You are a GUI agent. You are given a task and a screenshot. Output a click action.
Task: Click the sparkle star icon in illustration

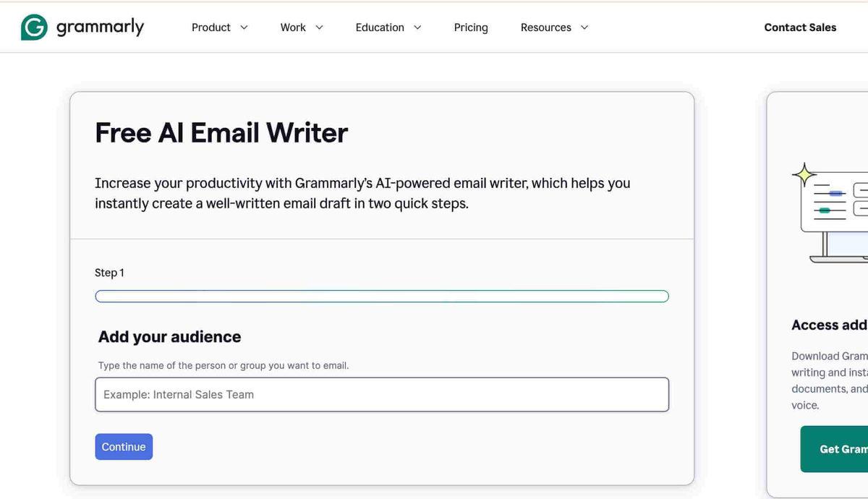[804, 175]
